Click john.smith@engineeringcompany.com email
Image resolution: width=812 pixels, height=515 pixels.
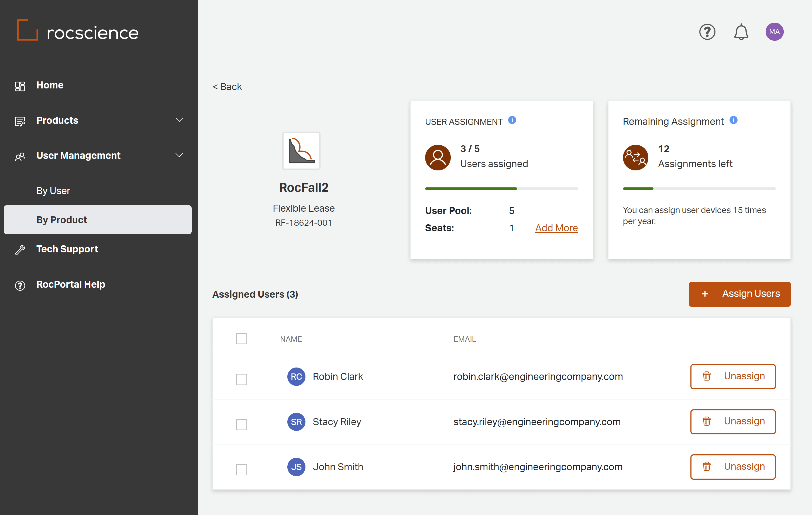point(538,467)
